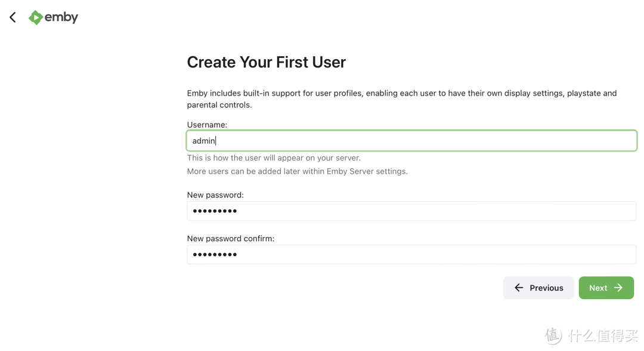
Task: Click the left arrow icon inside Previous
Action: pyautogui.click(x=519, y=288)
